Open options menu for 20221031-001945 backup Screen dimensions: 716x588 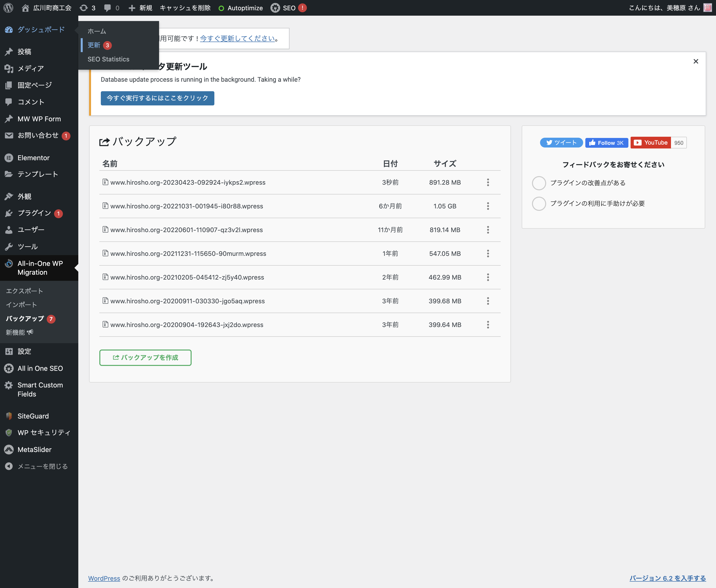(x=488, y=206)
